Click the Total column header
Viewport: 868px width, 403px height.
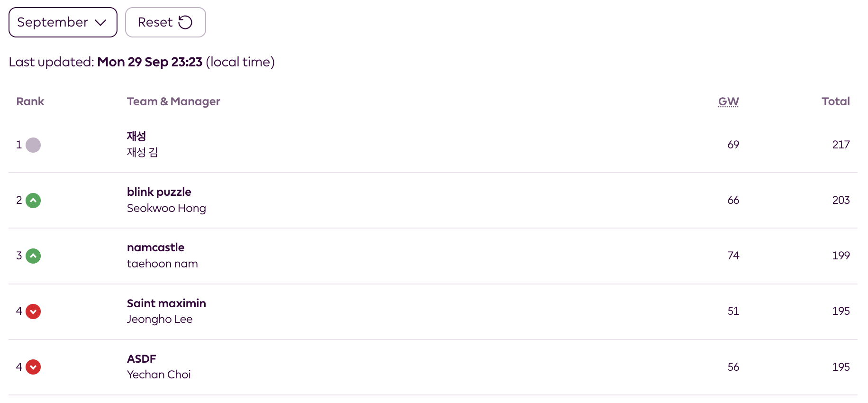click(x=835, y=101)
